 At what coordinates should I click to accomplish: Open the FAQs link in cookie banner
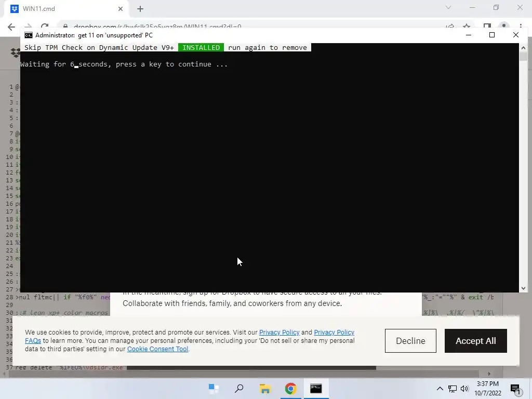(x=33, y=341)
